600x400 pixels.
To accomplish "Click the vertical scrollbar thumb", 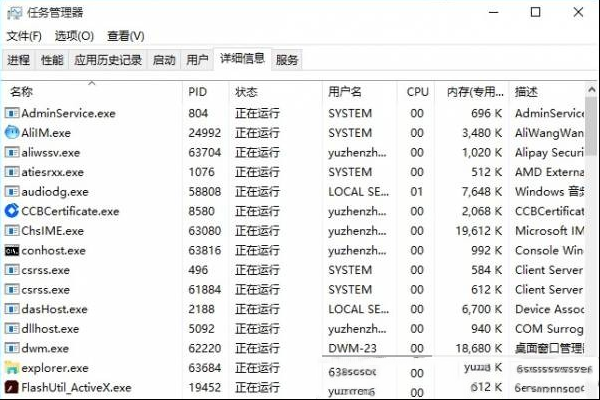I will (x=592, y=126).
